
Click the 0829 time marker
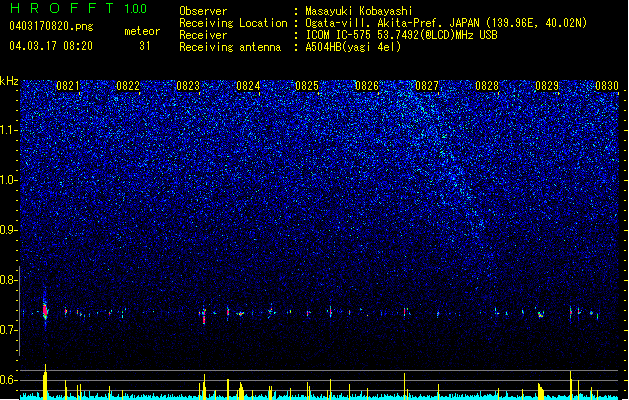tap(547, 86)
